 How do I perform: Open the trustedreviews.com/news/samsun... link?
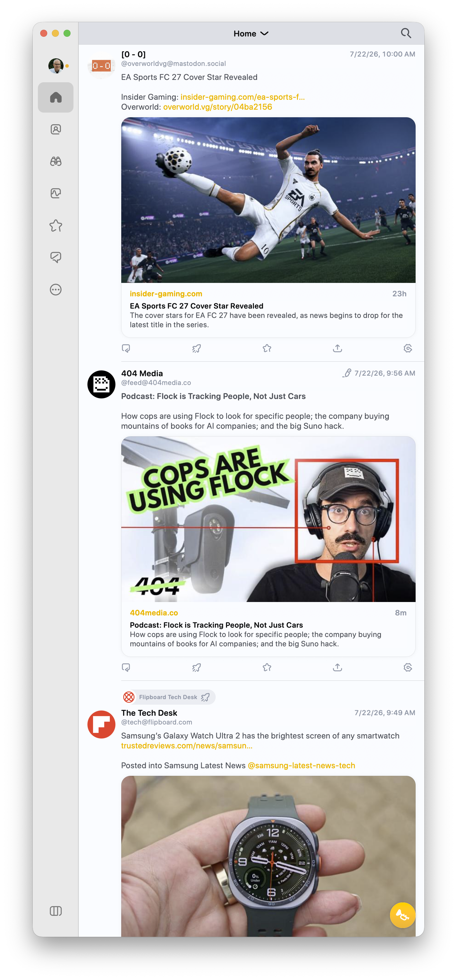(187, 746)
